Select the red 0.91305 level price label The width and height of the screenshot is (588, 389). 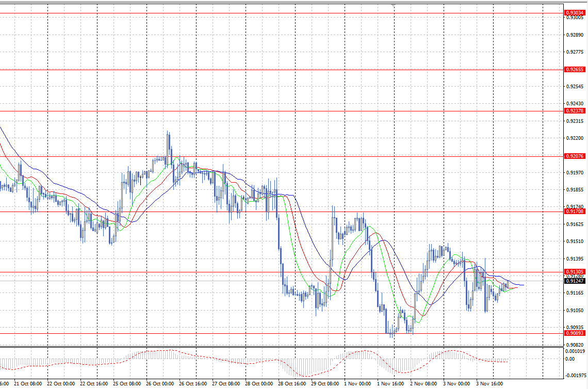(575, 271)
